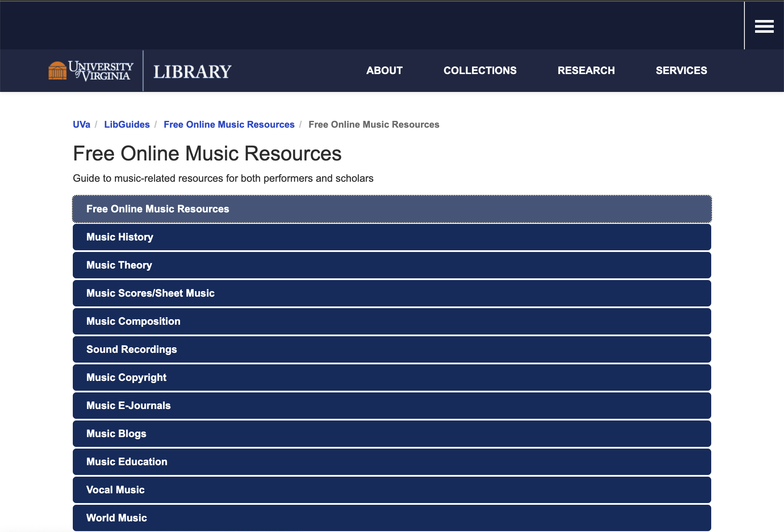Open the Music Composition tab
Viewport: 784px width, 532px height.
(x=392, y=321)
